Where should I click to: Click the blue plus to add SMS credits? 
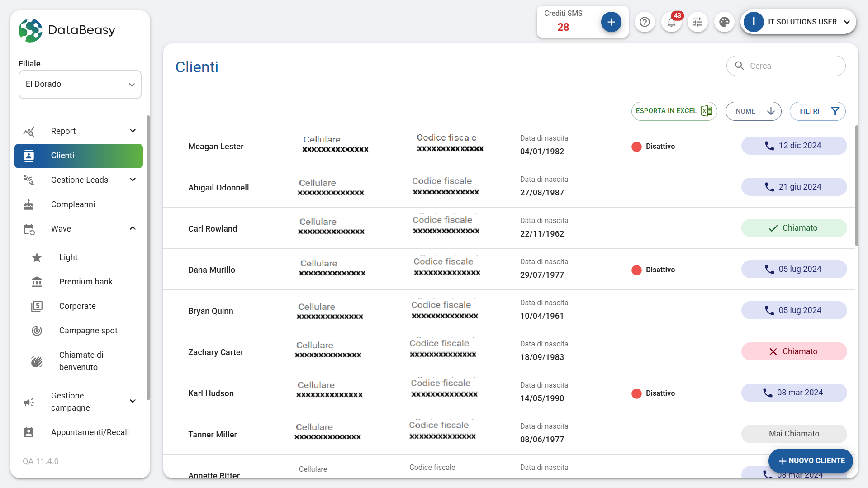(x=611, y=22)
